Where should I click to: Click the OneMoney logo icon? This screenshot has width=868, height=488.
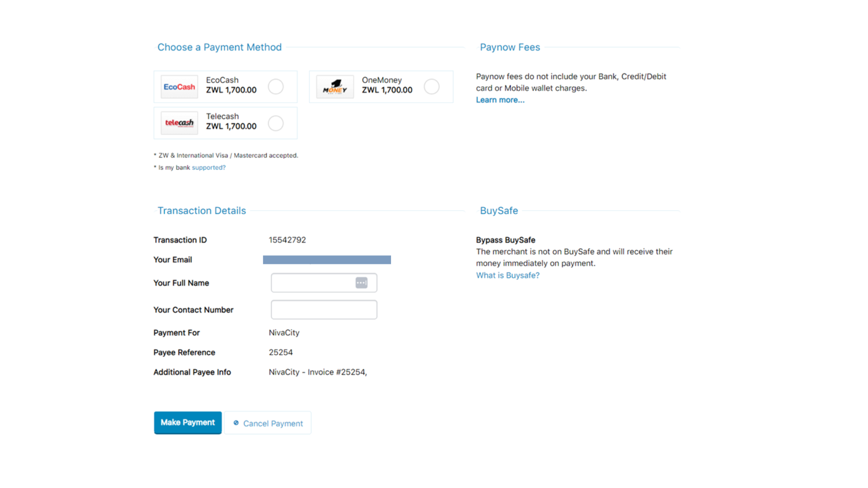[x=335, y=86]
